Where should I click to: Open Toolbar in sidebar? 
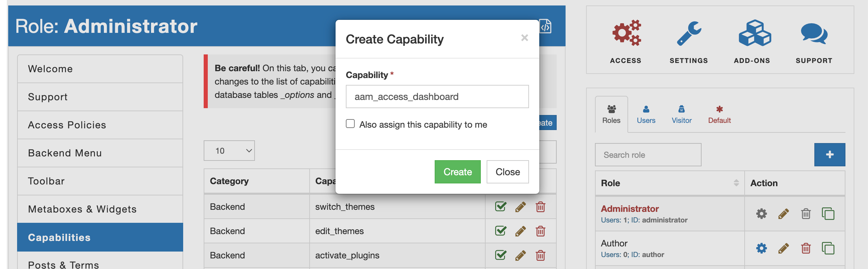point(100,181)
